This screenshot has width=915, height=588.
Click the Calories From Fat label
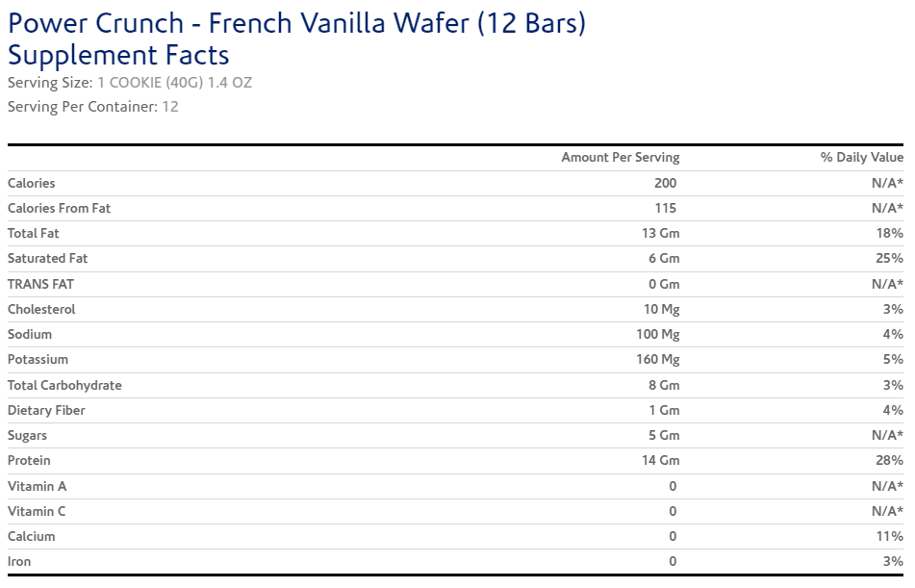coord(60,208)
